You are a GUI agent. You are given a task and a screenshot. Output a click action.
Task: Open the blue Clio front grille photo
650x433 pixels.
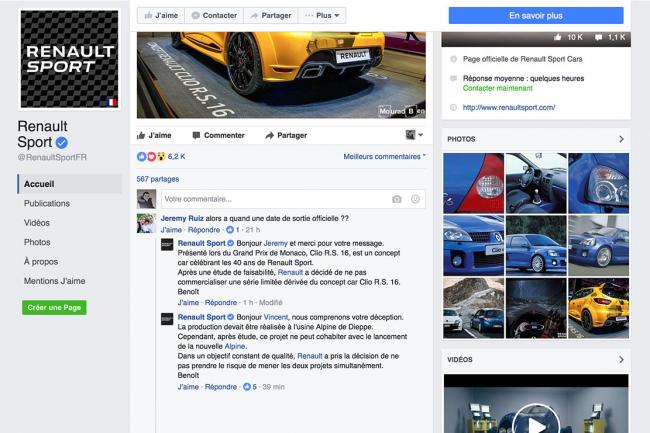[x=473, y=245]
